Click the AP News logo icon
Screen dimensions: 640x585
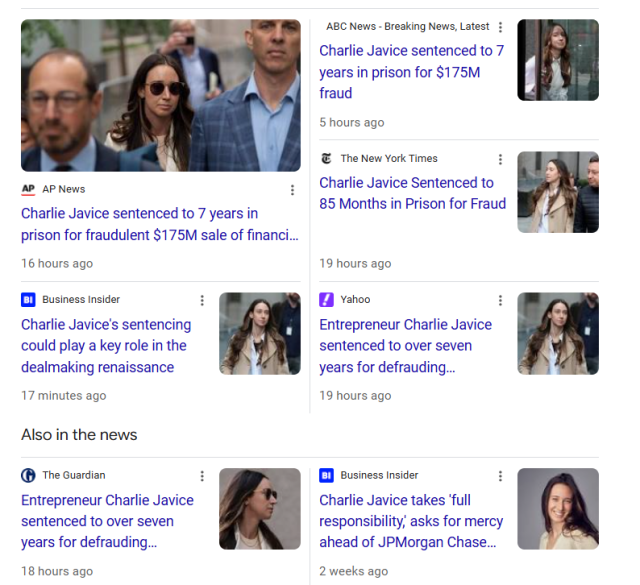[28, 189]
